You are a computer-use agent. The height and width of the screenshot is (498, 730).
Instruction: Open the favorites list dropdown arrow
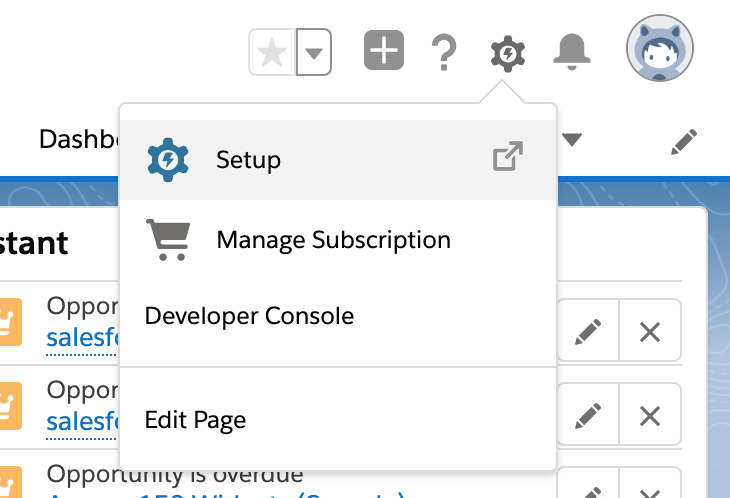click(315, 52)
